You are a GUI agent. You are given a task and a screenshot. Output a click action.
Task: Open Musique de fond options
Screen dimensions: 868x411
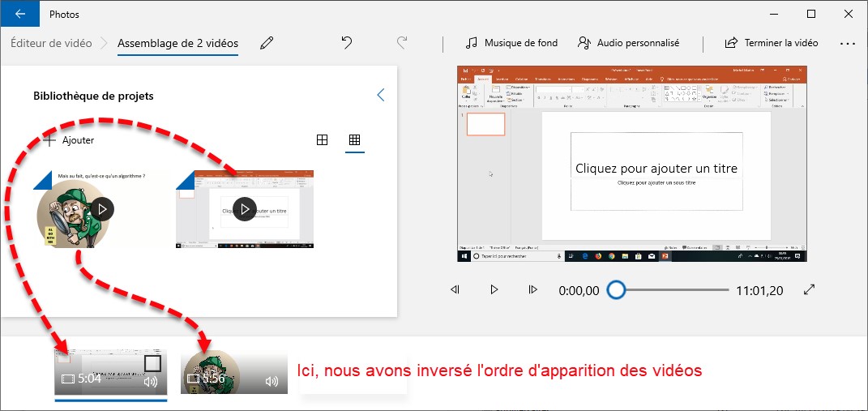[x=511, y=43]
